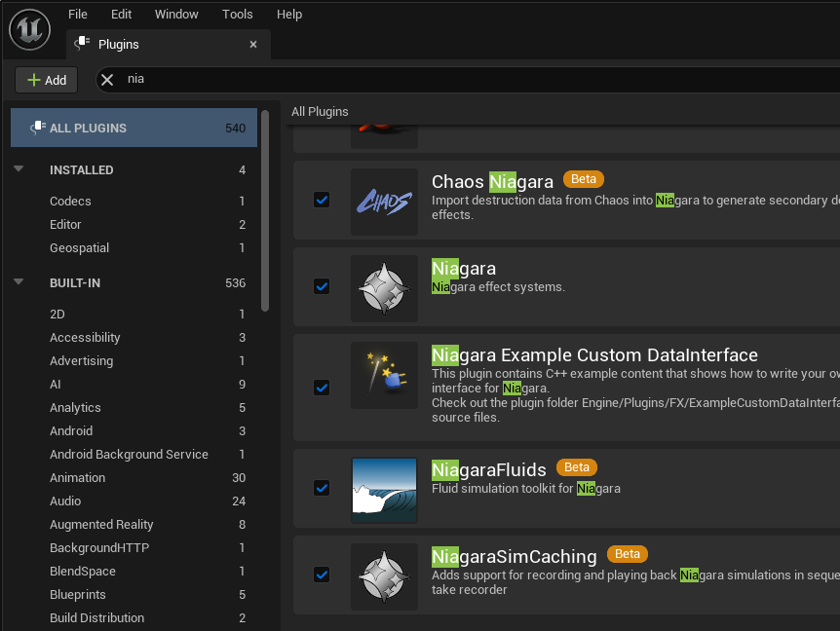This screenshot has width=840, height=631.
Task: Open the Window menu
Action: pos(176,15)
